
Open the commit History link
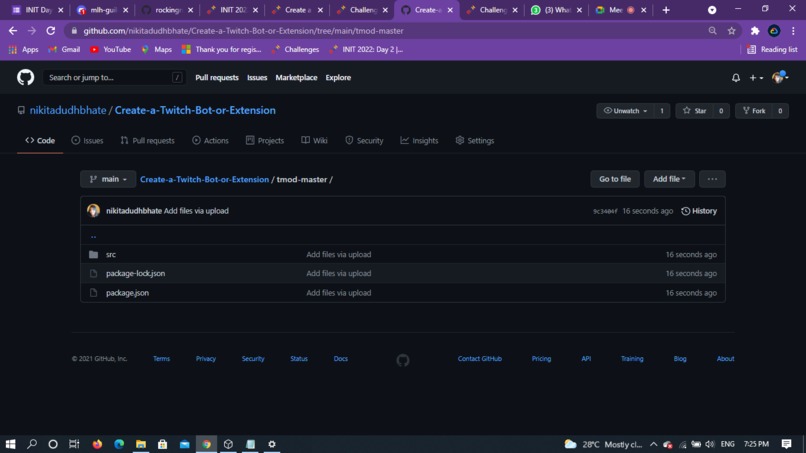click(699, 211)
